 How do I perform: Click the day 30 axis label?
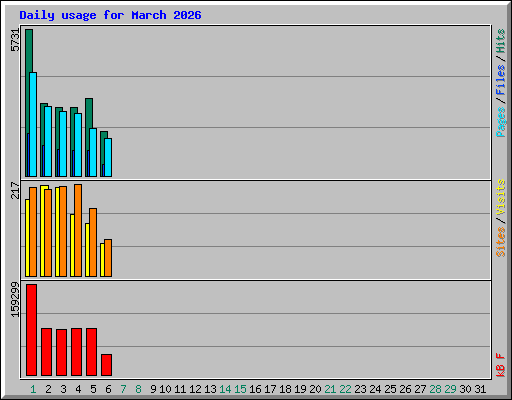coord(465,389)
